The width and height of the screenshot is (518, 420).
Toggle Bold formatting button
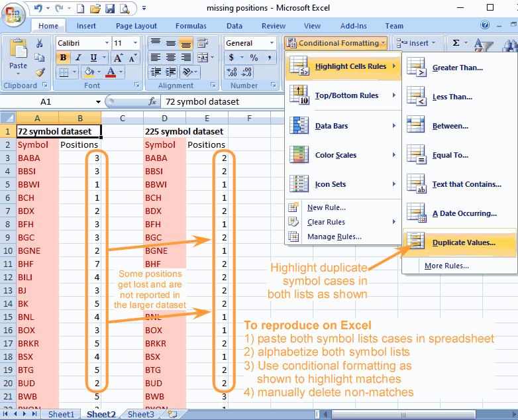(x=64, y=58)
